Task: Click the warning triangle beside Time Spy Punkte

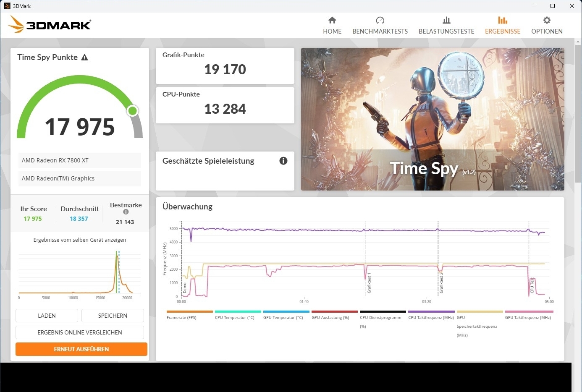Action: 84,57
